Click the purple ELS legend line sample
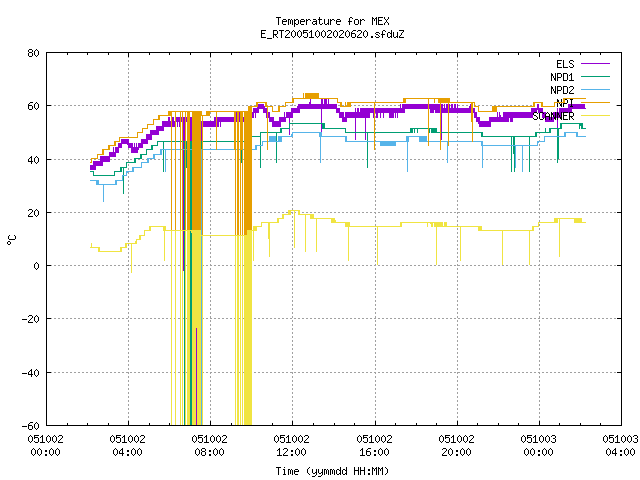Viewport: 640px width, 480px height. point(595,64)
